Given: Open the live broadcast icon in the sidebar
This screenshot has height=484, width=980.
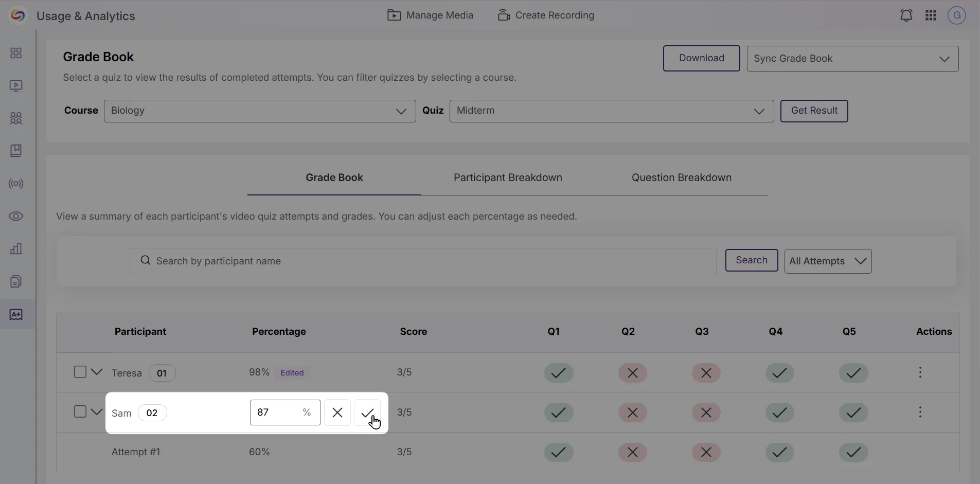Looking at the screenshot, I should [16, 184].
